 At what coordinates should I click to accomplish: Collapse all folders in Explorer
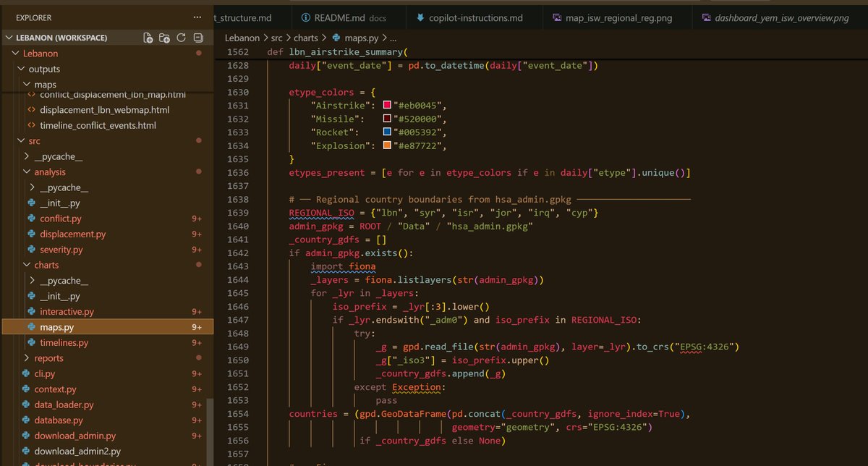(x=198, y=38)
